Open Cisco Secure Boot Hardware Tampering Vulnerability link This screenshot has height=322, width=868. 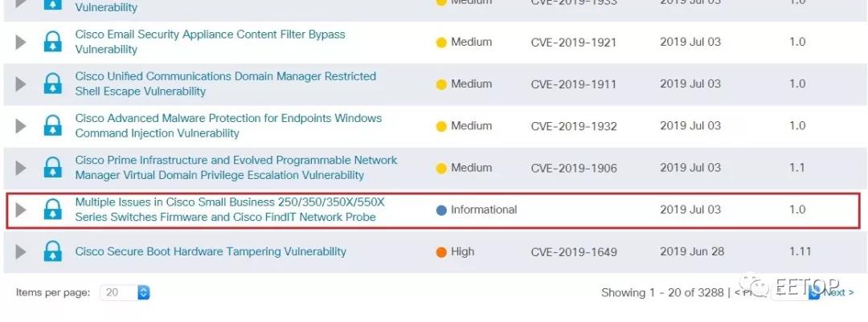(x=211, y=251)
